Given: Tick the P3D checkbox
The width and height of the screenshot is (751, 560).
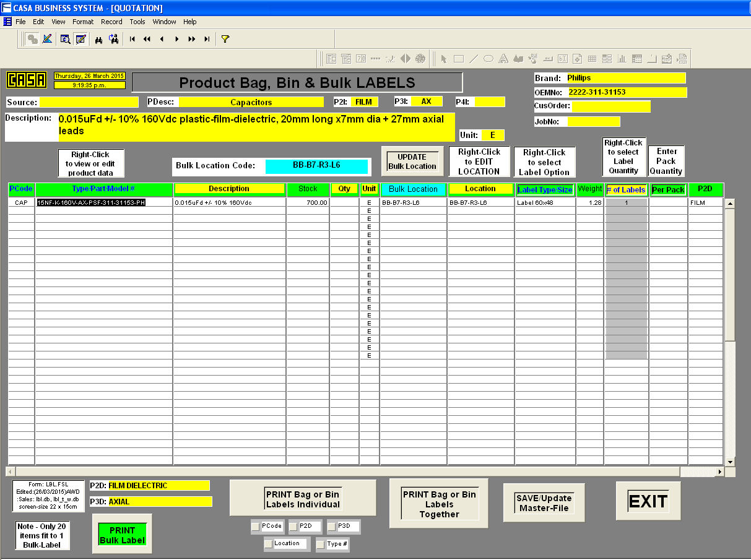Looking at the screenshot, I should (332, 527).
